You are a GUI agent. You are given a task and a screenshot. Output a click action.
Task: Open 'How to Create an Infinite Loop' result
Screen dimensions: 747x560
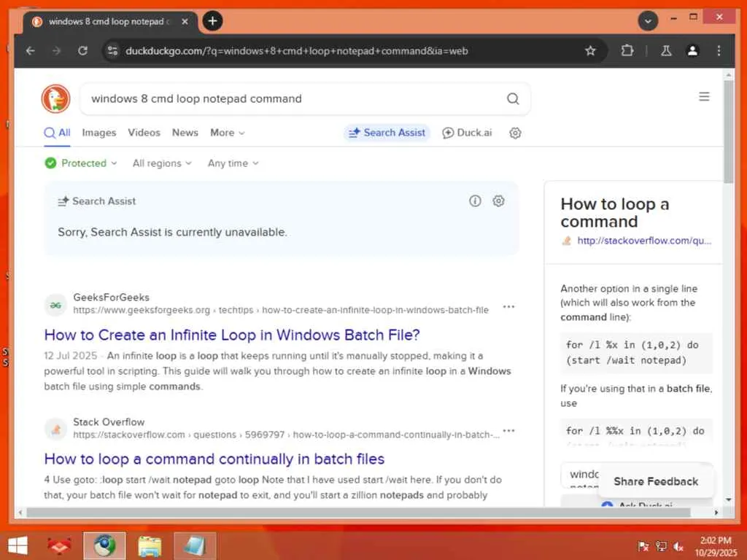coord(232,335)
